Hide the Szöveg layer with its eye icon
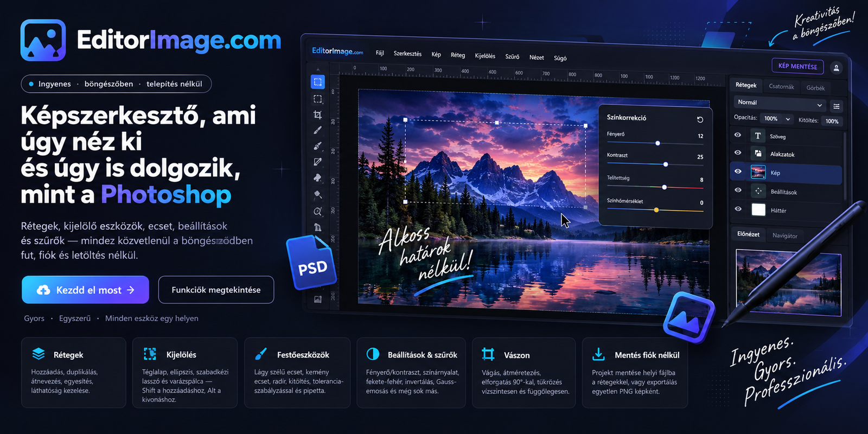Viewport: 868px width, 434px height. coord(738,135)
